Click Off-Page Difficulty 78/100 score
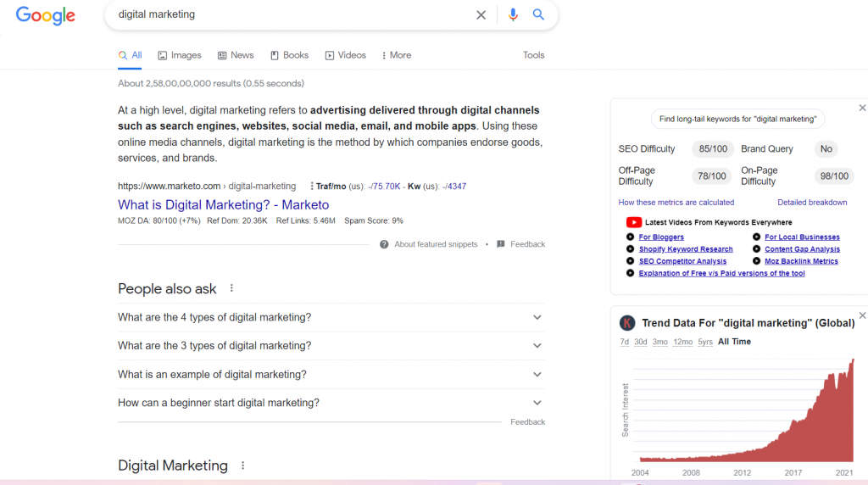The width and height of the screenshot is (868, 485). [712, 176]
